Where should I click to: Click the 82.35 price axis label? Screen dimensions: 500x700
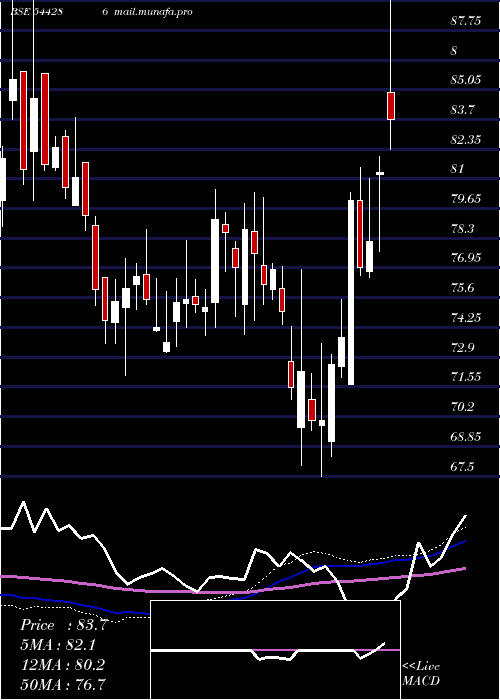(x=466, y=140)
